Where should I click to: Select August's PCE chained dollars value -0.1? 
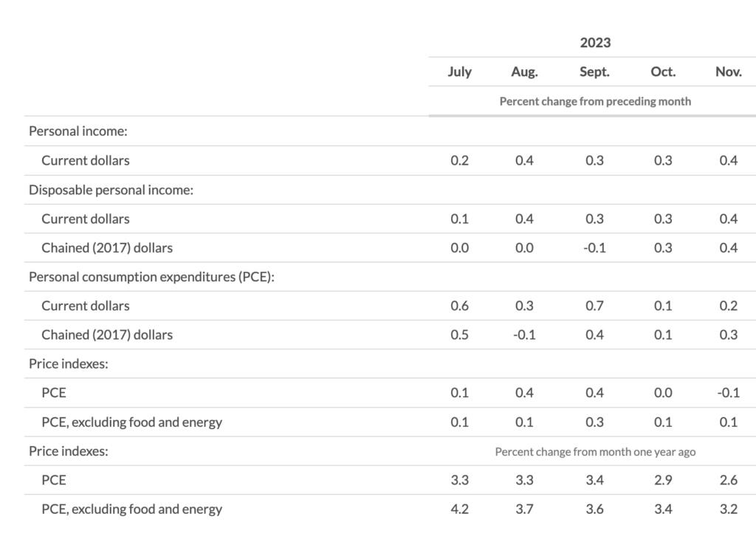pyautogui.click(x=523, y=334)
